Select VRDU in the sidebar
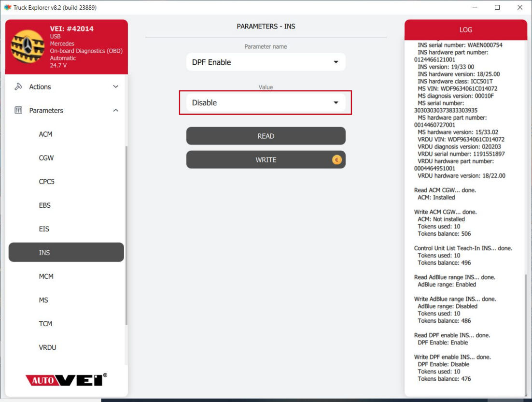532x402 pixels. coord(48,347)
